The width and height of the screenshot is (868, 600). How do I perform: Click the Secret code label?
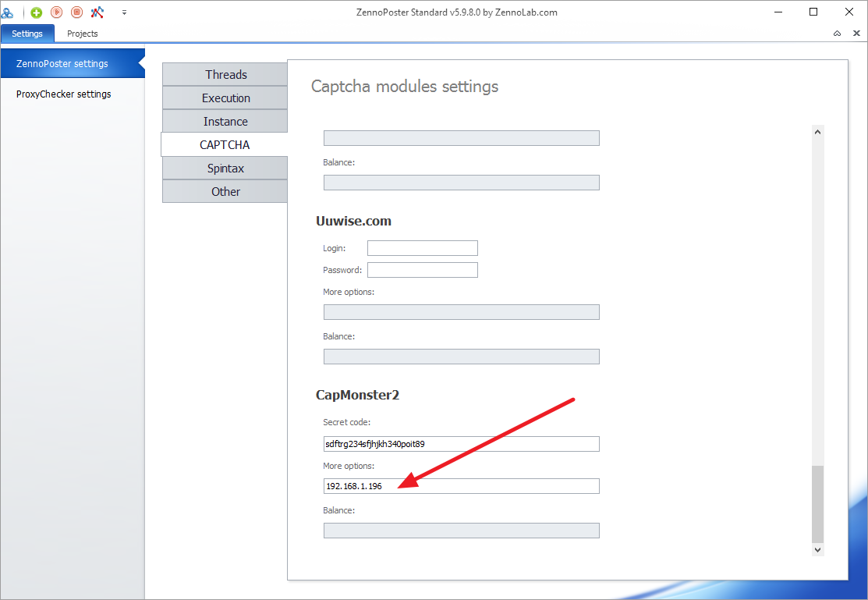[x=346, y=422]
